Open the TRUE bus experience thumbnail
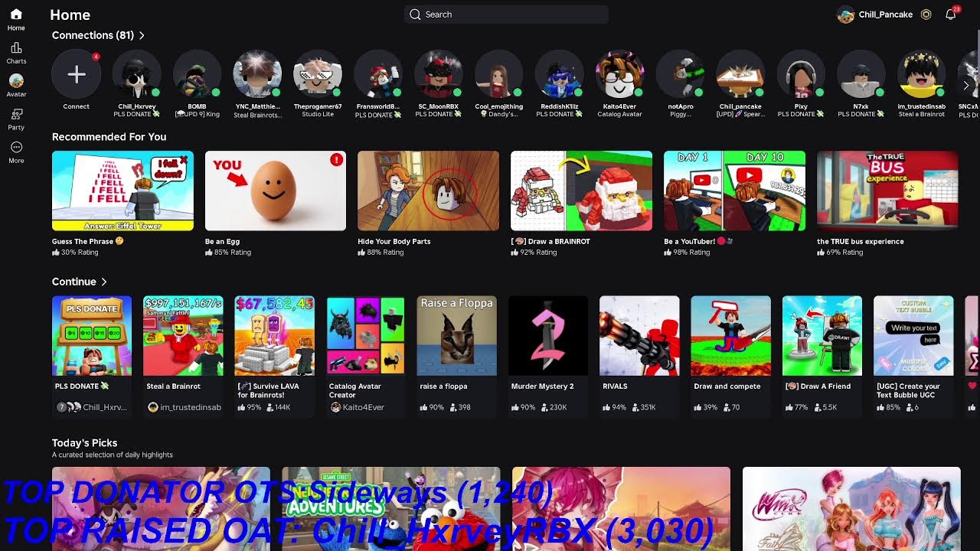The width and height of the screenshot is (980, 551). [x=887, y=191]
